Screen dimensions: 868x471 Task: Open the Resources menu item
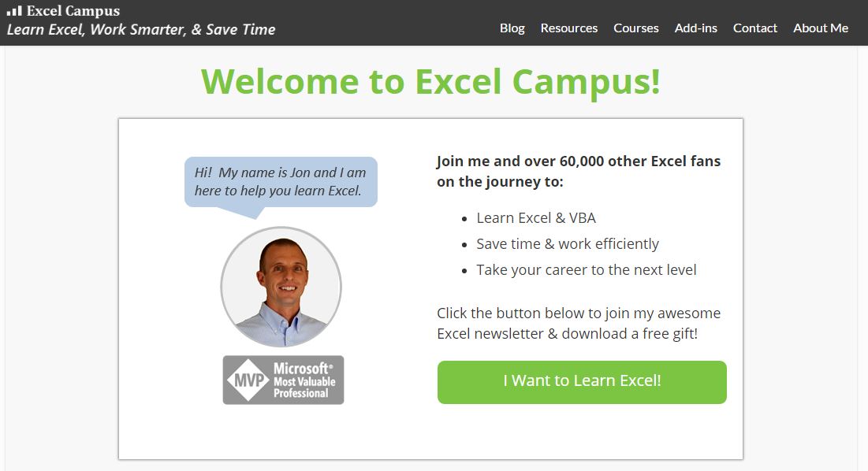568,28
